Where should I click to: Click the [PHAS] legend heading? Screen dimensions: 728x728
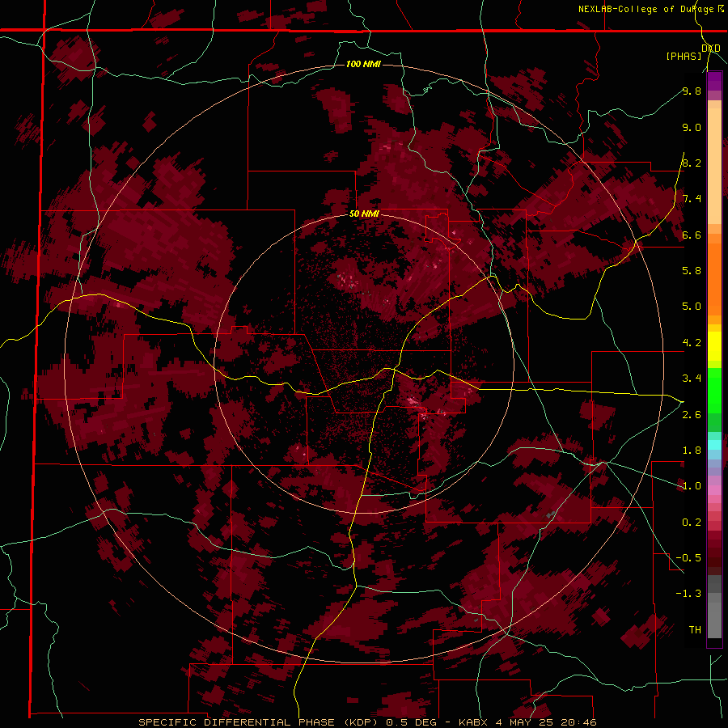pos(684,56)
